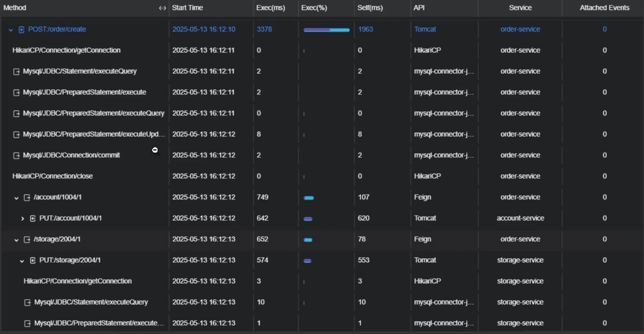Screen dimensions: 644x334
Task: Click the 652 exec time value
Action: [263, 239]
